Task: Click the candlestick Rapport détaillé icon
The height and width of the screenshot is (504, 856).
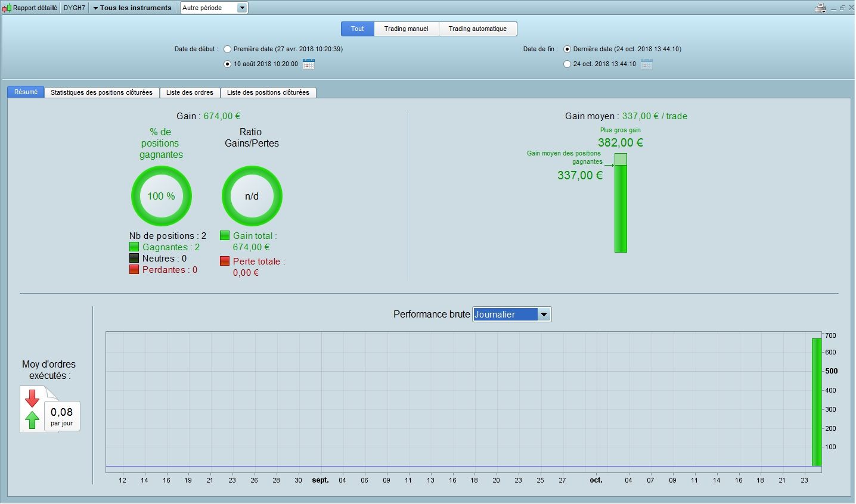Action: coord(7,8)
